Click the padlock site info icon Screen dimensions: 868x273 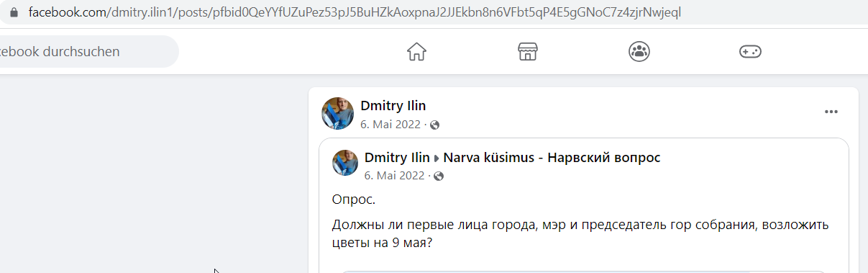point(13,12)
